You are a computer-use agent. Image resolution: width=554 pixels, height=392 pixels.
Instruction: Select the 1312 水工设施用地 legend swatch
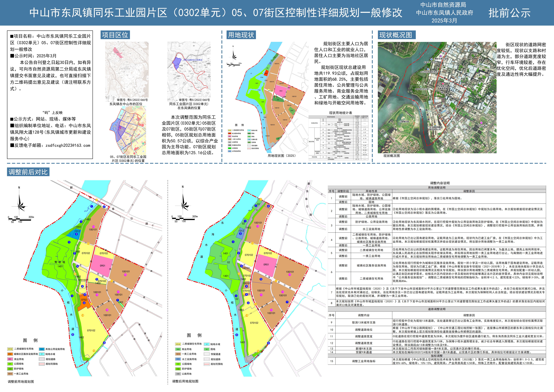coord(178,359)
